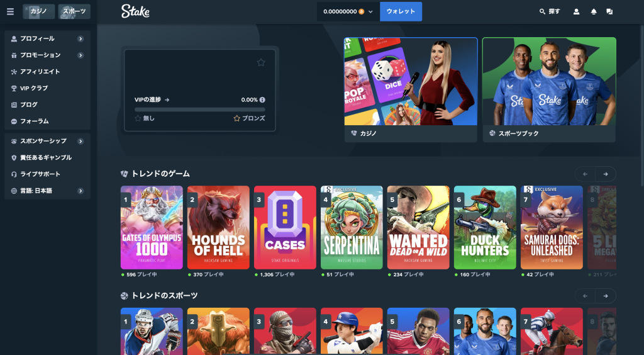Image resolution: width=644 pixels, height=355 pixels.
Task: Click the VIP progress bar
Action: [199, 110]
